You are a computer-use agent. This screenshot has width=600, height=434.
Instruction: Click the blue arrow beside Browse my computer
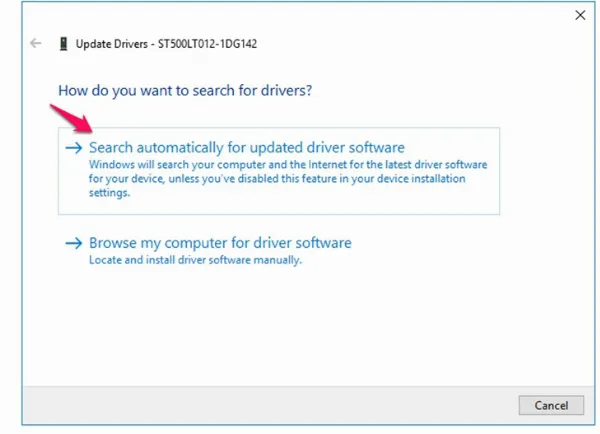73,243
